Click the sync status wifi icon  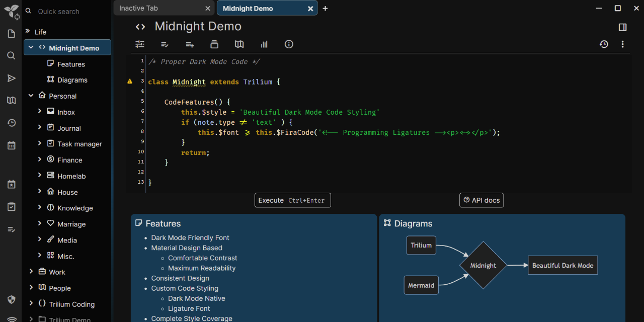[11, 318]
